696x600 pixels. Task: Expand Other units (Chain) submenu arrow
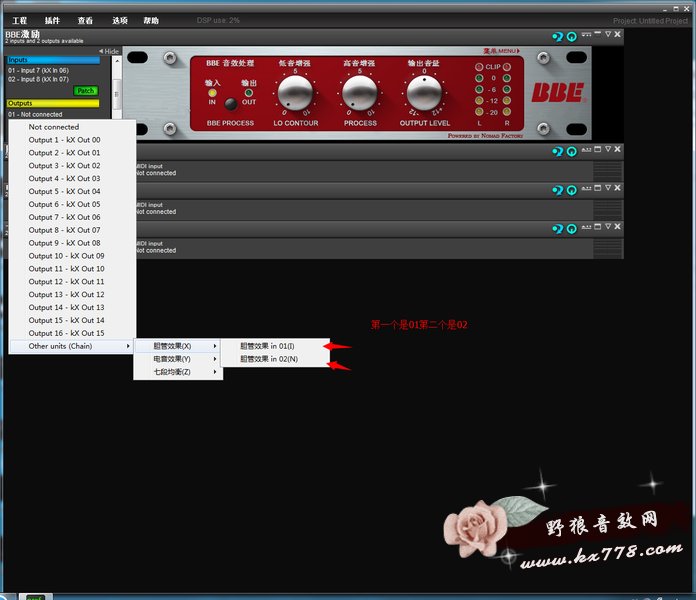tap(128, 346)
